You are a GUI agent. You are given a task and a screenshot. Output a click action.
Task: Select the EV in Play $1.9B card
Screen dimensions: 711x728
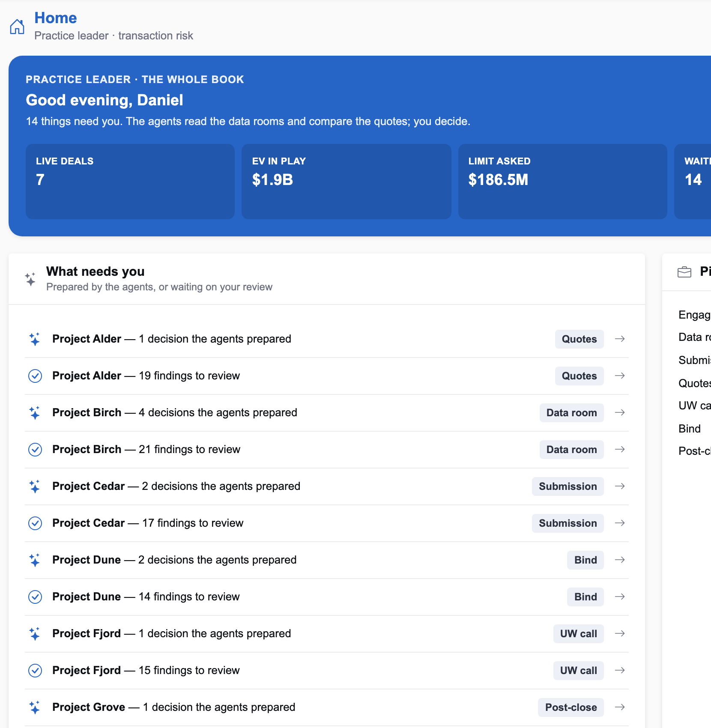(347, 182)
